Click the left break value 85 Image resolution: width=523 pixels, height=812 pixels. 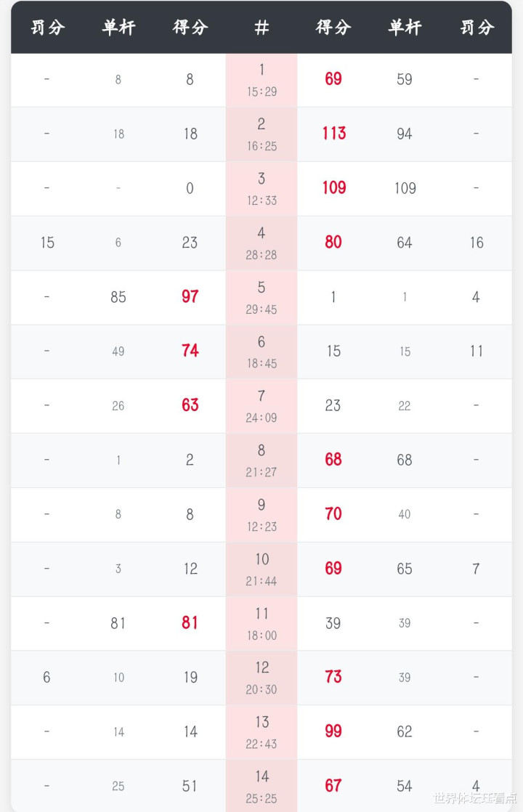click(x=118, y=296)
